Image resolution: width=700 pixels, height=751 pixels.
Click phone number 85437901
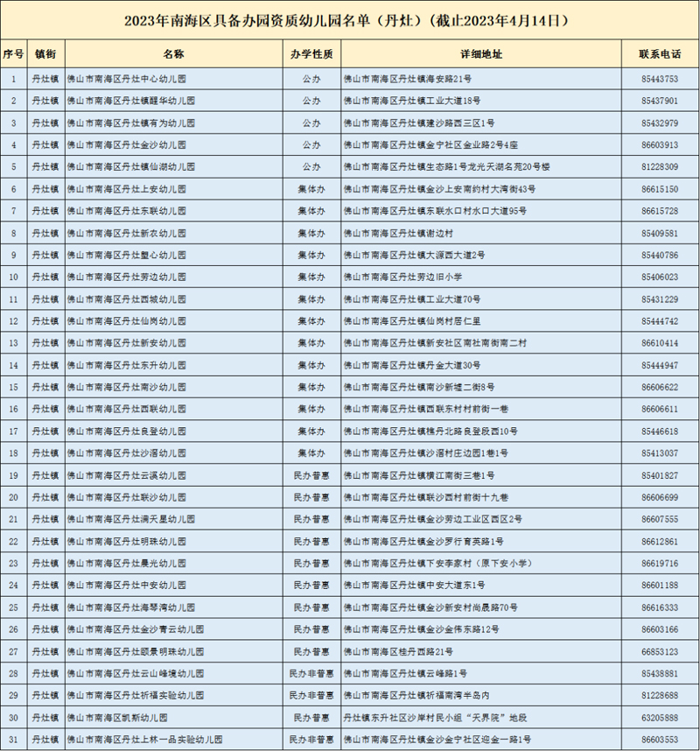660,101
